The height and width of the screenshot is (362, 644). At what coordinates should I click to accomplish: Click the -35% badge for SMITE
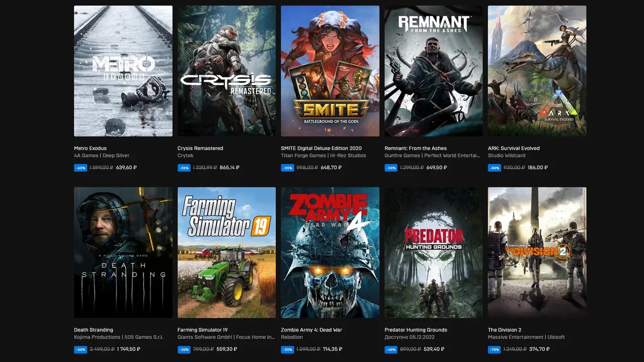point(287,167)
